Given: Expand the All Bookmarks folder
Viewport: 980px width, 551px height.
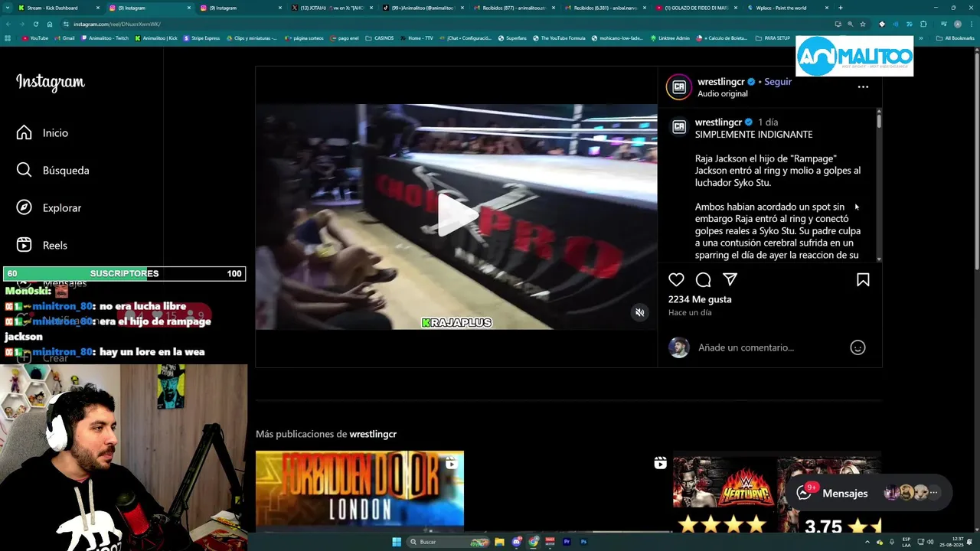Looking at the screenshot, I should [955, 38].
